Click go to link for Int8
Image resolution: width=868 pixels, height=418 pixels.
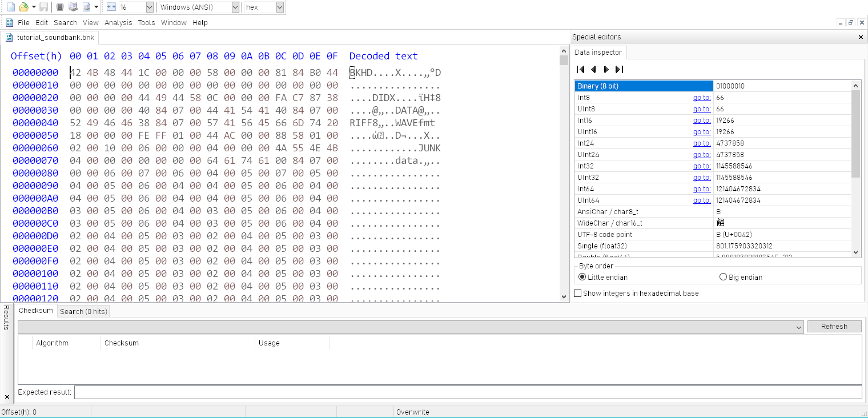pos(702,98)
